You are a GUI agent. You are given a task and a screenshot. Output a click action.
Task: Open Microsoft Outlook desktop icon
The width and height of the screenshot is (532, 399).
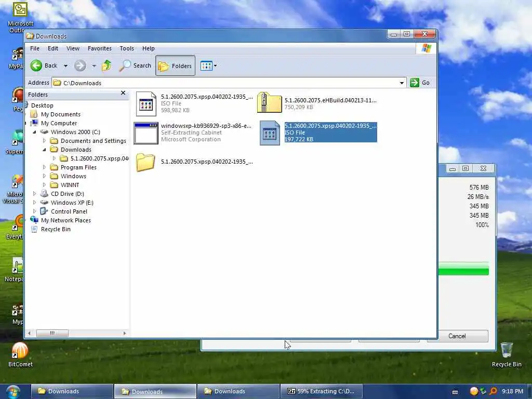coord(20,17)
